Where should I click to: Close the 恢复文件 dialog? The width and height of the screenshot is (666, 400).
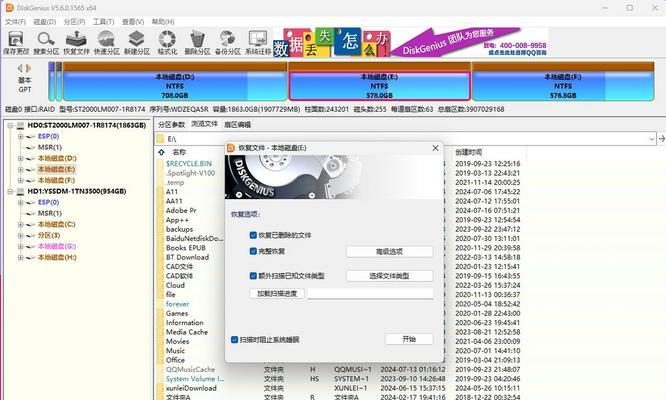click(x=435, y=148)
